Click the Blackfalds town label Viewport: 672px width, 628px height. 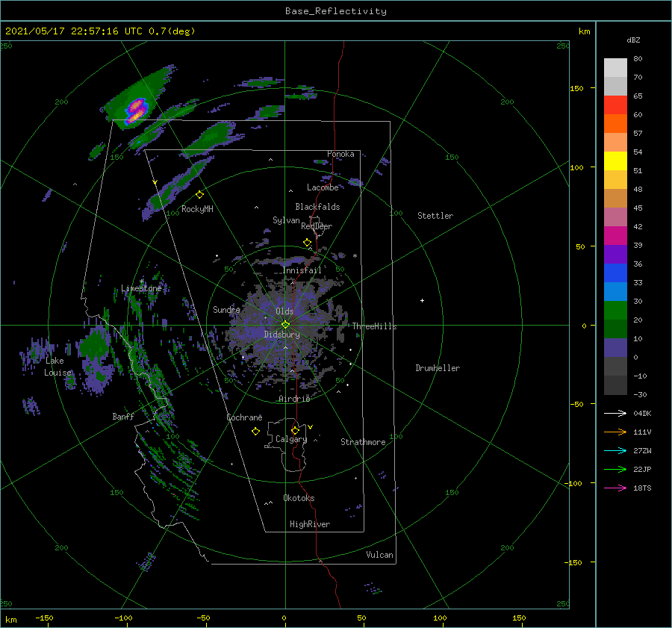[x=317, y=207]
